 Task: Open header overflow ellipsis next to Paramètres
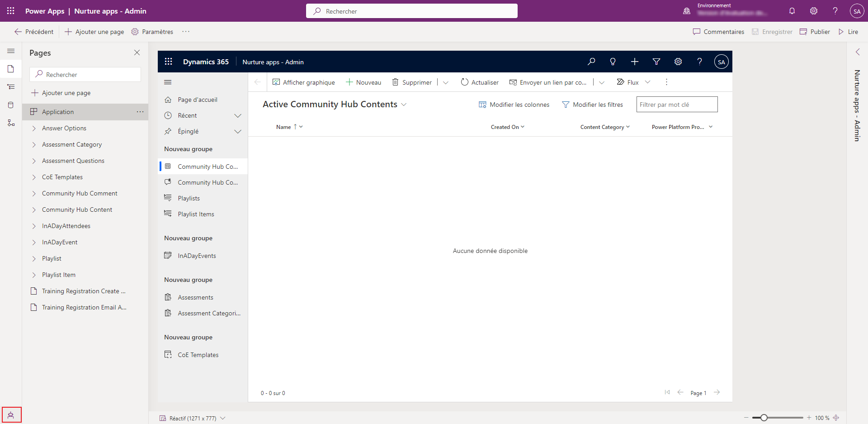tap(186, 32)
